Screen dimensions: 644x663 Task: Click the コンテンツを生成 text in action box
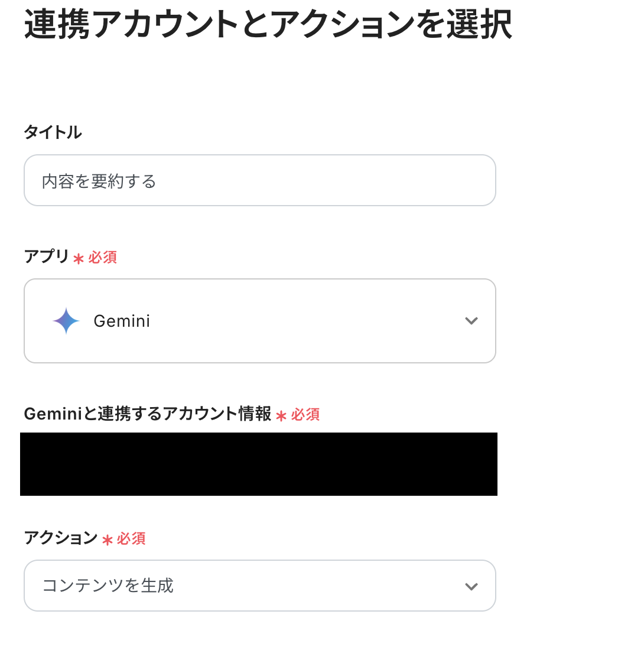[x=108, y=586]
